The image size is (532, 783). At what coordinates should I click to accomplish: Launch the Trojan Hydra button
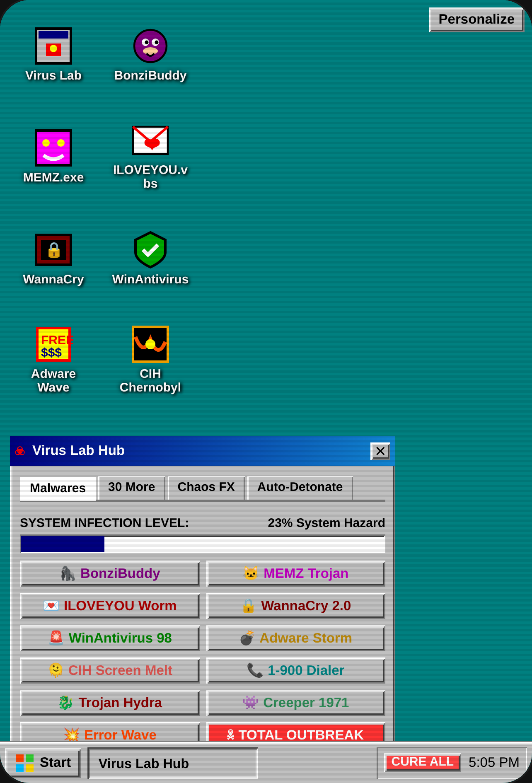110,703
